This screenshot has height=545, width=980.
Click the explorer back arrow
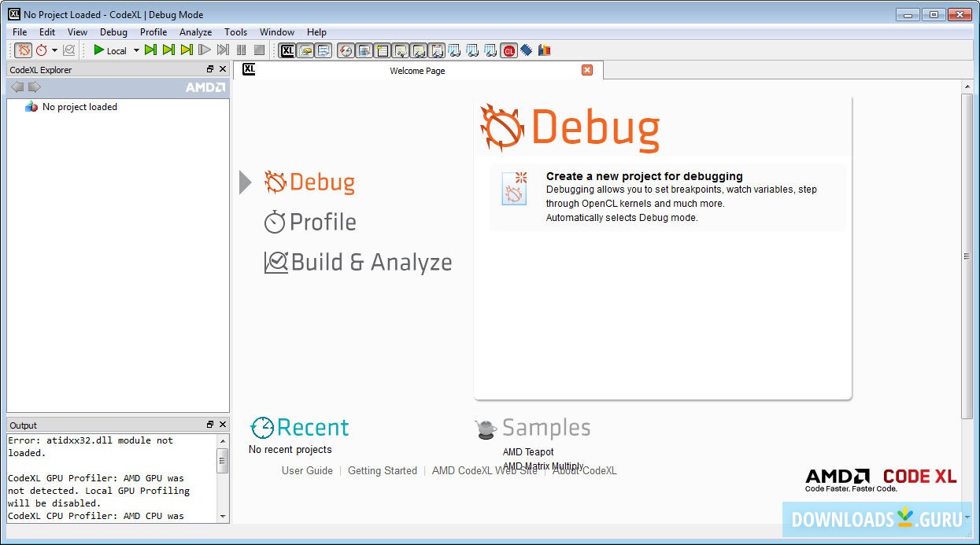tap(17, 87)
